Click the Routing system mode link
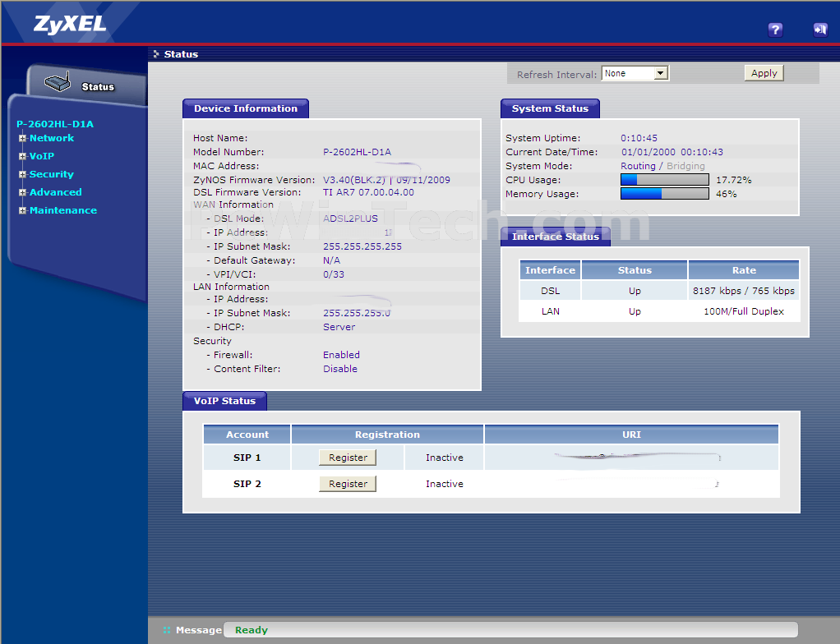Image resolution: width=840 pixels, height=644 pixels. click(x=638, y=166)
